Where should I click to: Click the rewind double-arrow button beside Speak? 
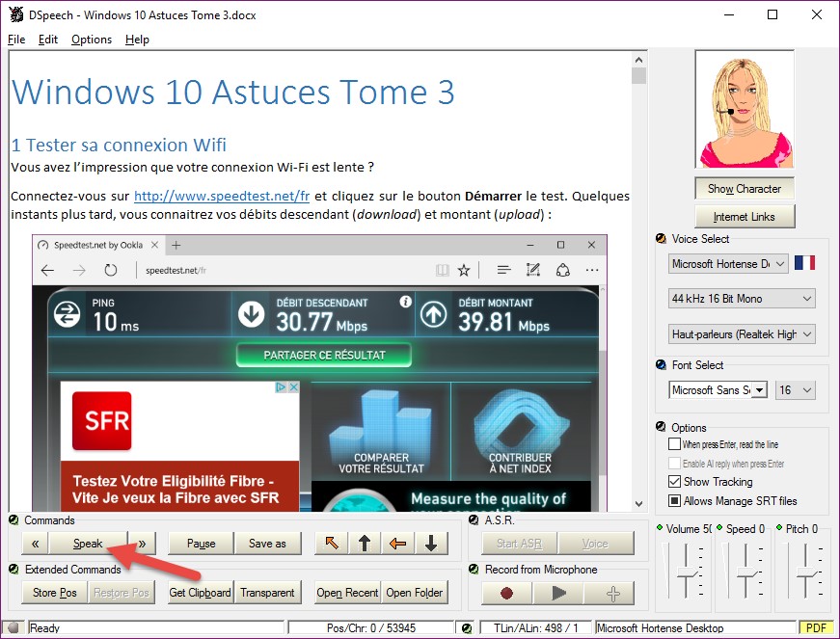pos(35,544)
